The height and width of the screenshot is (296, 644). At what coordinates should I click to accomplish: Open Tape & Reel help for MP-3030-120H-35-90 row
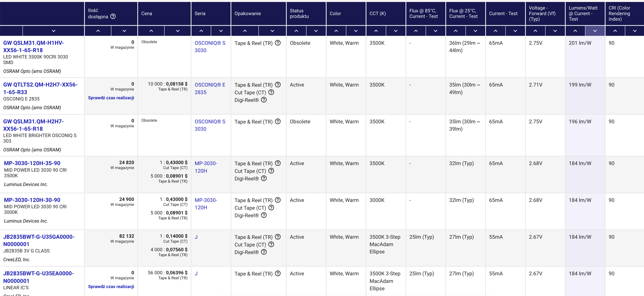tap(278, 163)
